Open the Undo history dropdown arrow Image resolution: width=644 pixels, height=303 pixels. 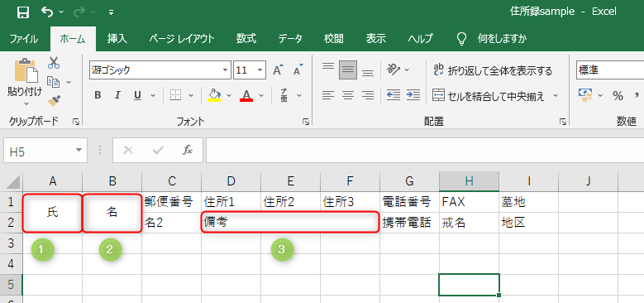coord(62,12)
